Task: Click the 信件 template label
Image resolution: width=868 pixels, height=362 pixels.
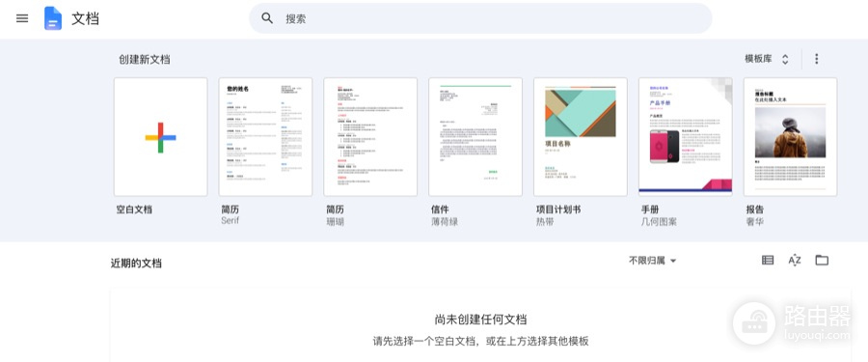Action: point(440,209)
